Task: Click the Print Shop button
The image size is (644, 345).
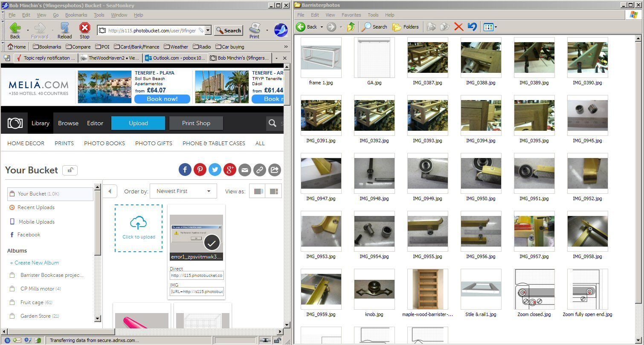Action: point(196,123)
